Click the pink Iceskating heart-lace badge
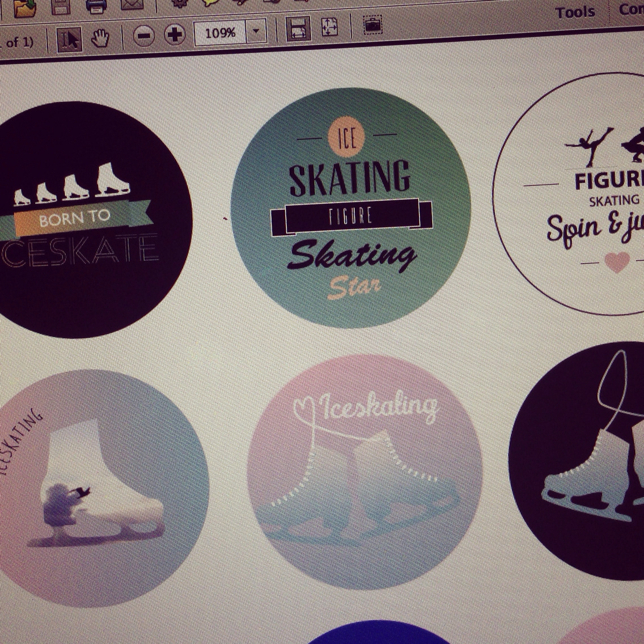This screenshot has width=644, height=644. pos(365,472)
